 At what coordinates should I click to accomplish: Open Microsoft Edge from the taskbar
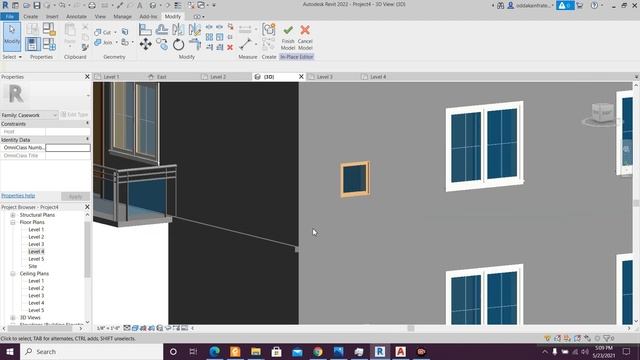[x=215, y=351]
